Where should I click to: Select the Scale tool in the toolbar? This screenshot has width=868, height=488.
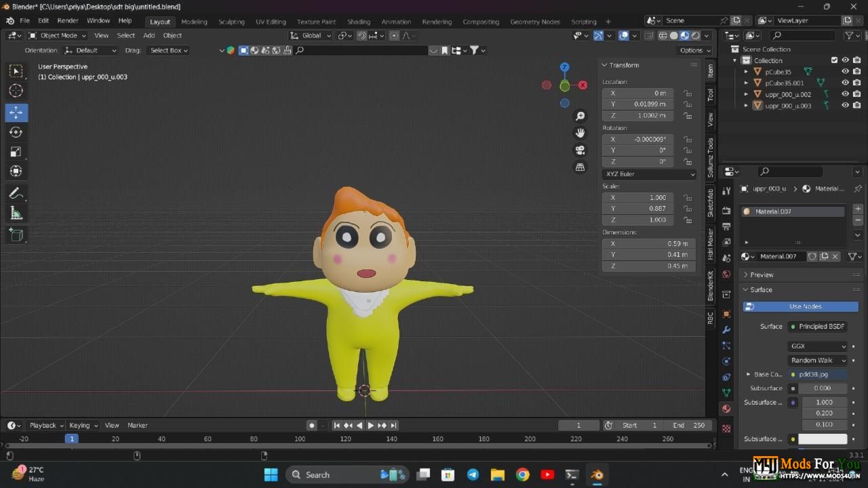pyautogui.click(x=16, y=153)
